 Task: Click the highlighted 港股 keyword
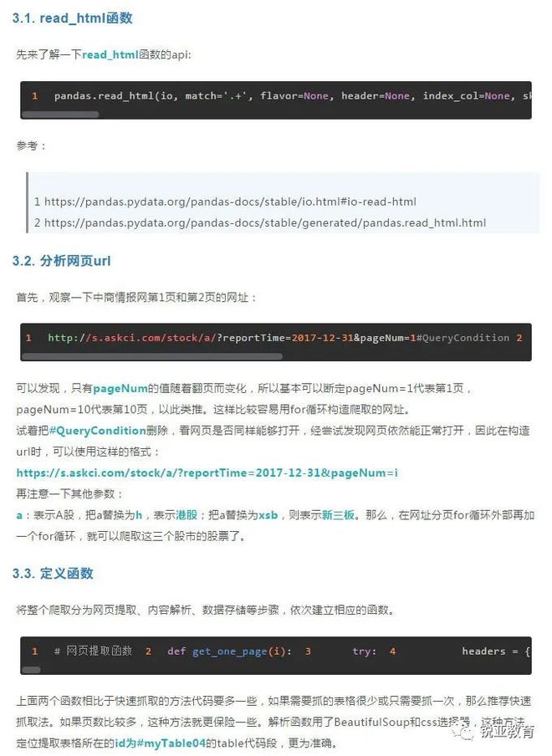click(x=187, y=515)
